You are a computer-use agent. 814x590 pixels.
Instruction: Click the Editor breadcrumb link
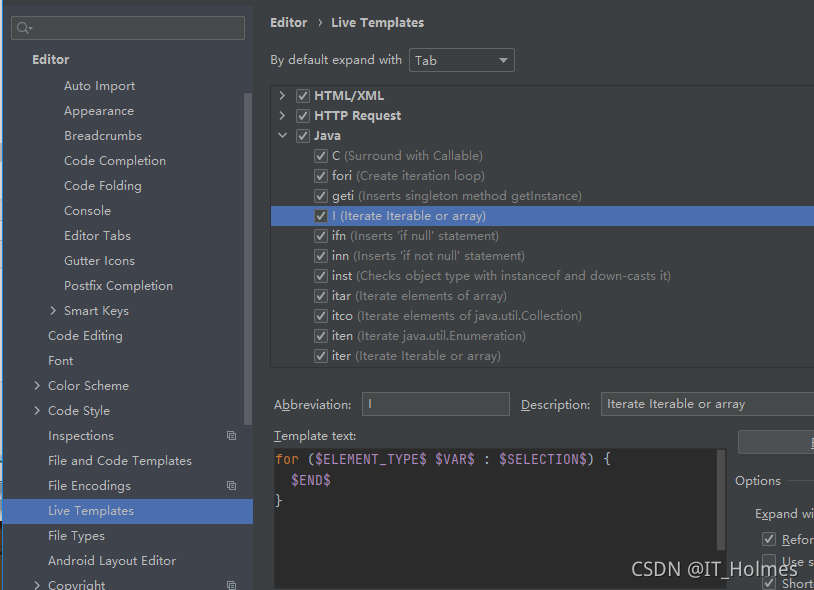pyautogui.click(x=289, y=23)
